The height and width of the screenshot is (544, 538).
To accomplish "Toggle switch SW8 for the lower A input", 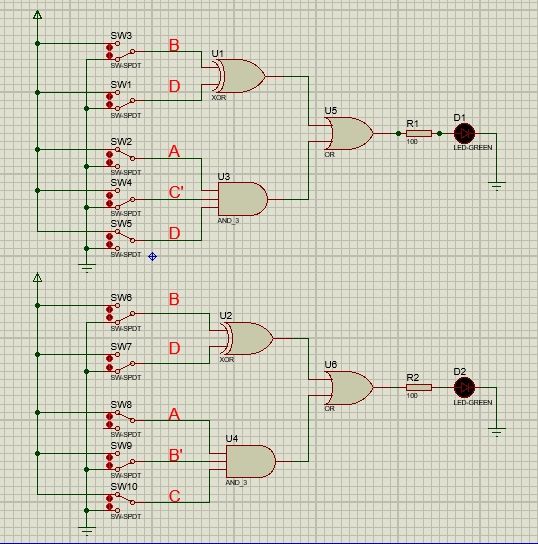I will (122, 420).
